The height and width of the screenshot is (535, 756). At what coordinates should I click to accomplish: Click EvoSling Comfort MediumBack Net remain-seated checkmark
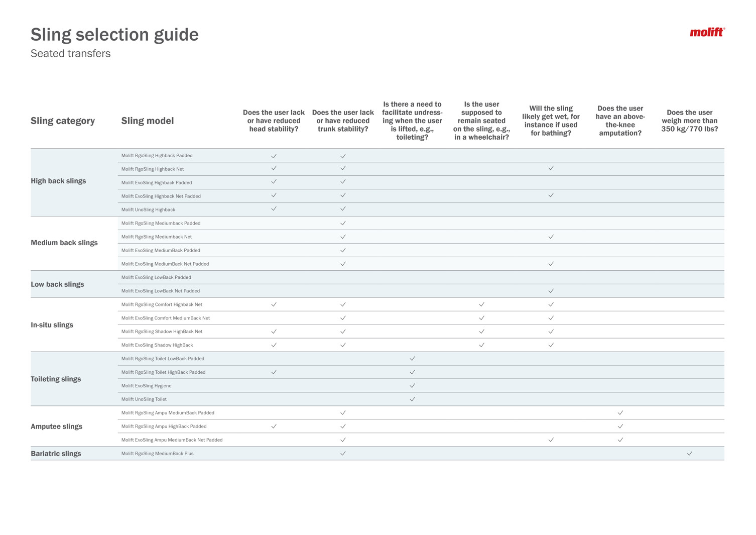point(481,318)
